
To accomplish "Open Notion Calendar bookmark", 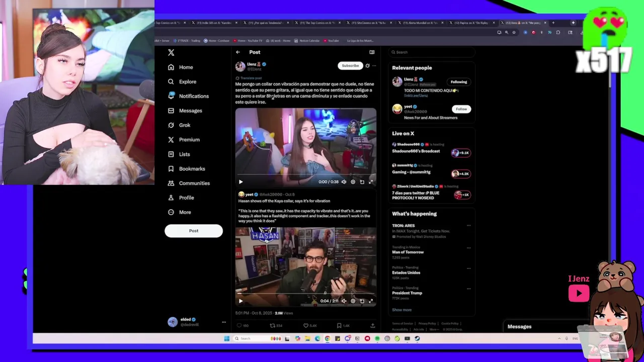I will (307, 41).
